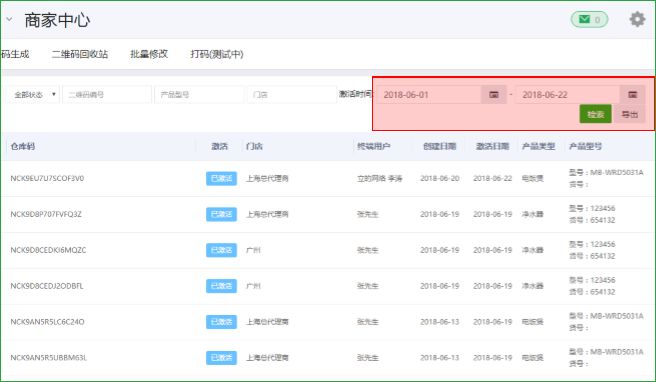Click the start date field 2018-06-01
Screen dimensions: 656x382
(x=430, y=95)
